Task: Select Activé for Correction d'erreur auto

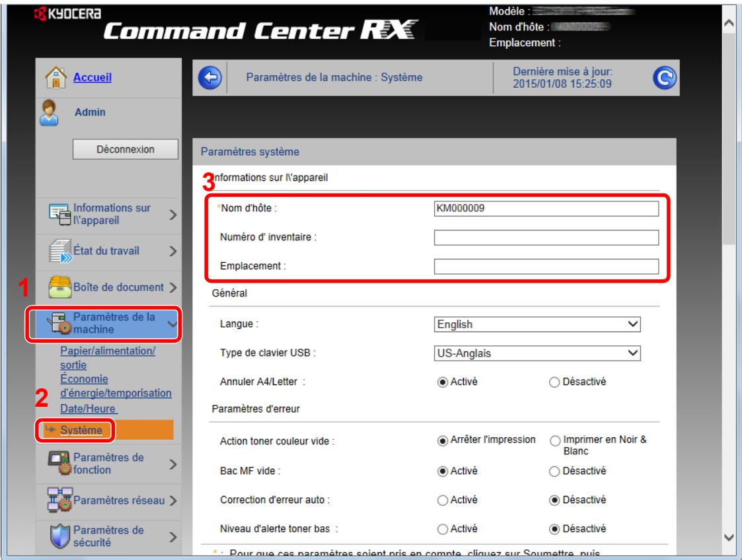Action: tap(443, 501)
